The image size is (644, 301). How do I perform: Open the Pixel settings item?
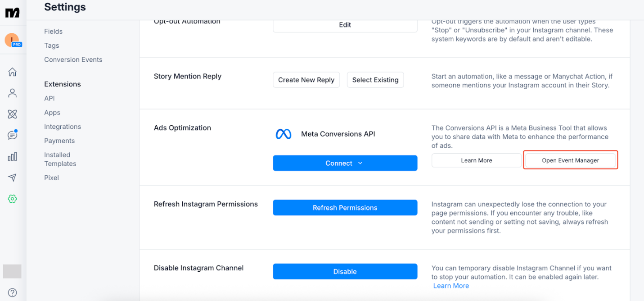[51, 178]
